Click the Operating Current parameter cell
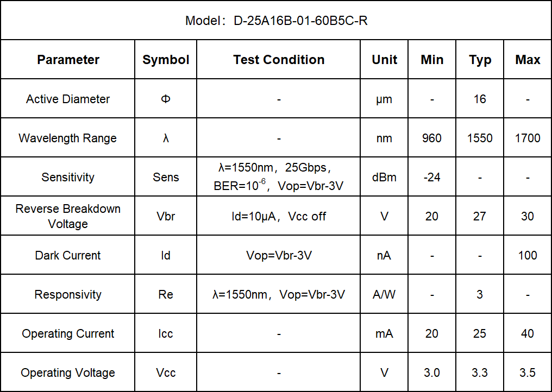 [68, 333]
